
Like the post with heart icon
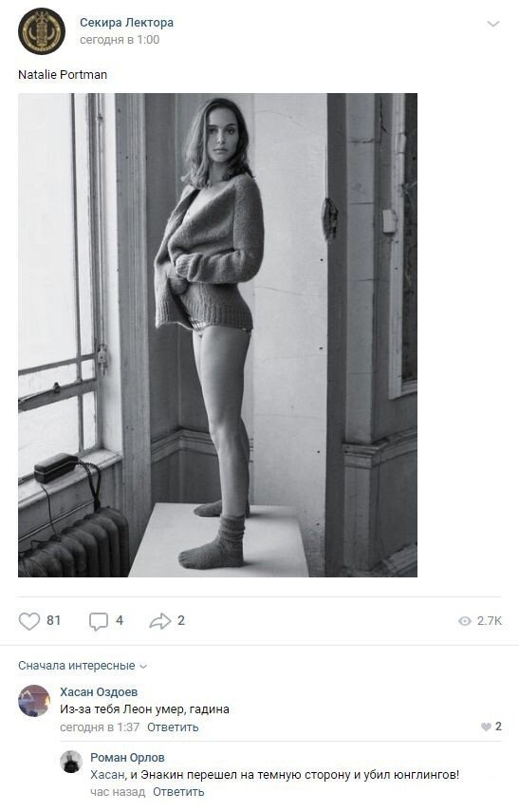pos(29,621)
